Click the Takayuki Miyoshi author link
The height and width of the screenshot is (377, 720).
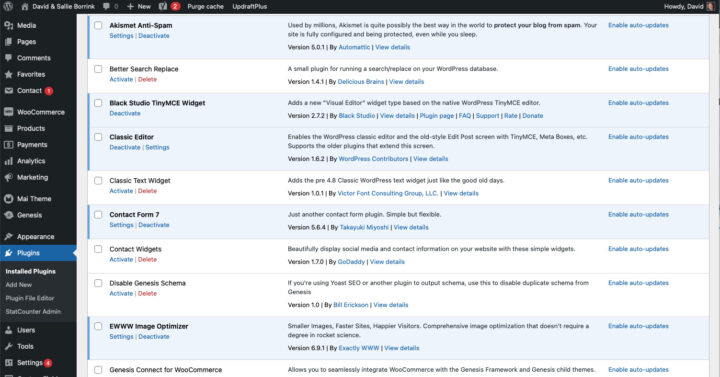[364, 227]
